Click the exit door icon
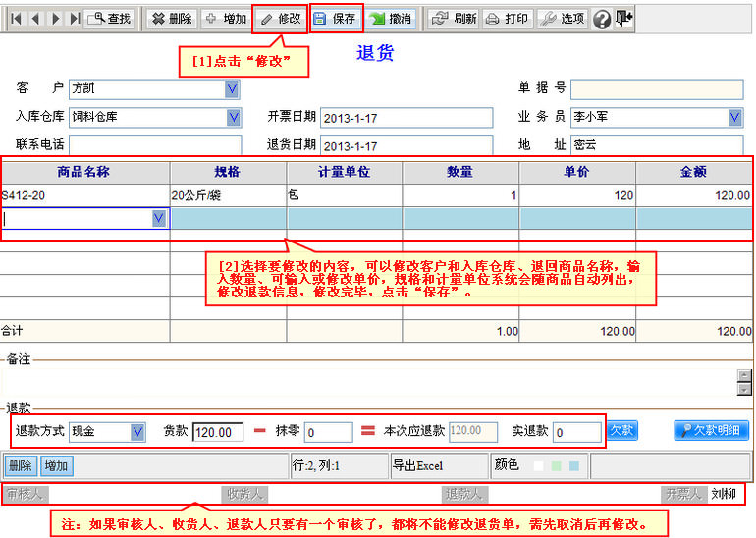Screen dimensions: 756x538 tap(624, 18)
